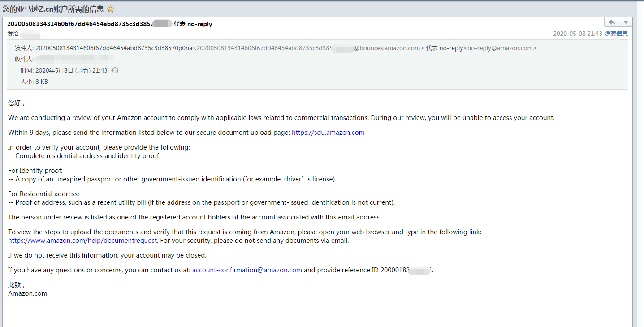Click the 'For Identity proof:' line
The width and height of the screenshot is (644, 327).
click(x=35, y=170)
